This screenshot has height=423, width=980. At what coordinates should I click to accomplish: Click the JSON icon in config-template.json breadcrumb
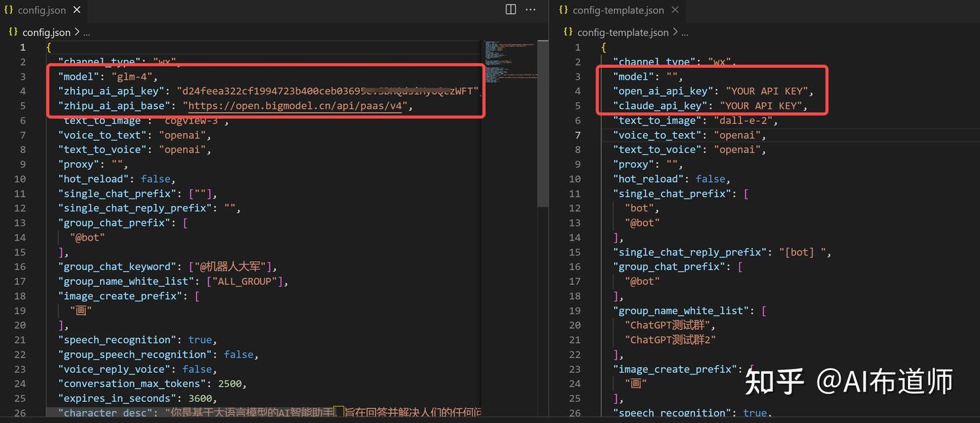tap(569, 32)
